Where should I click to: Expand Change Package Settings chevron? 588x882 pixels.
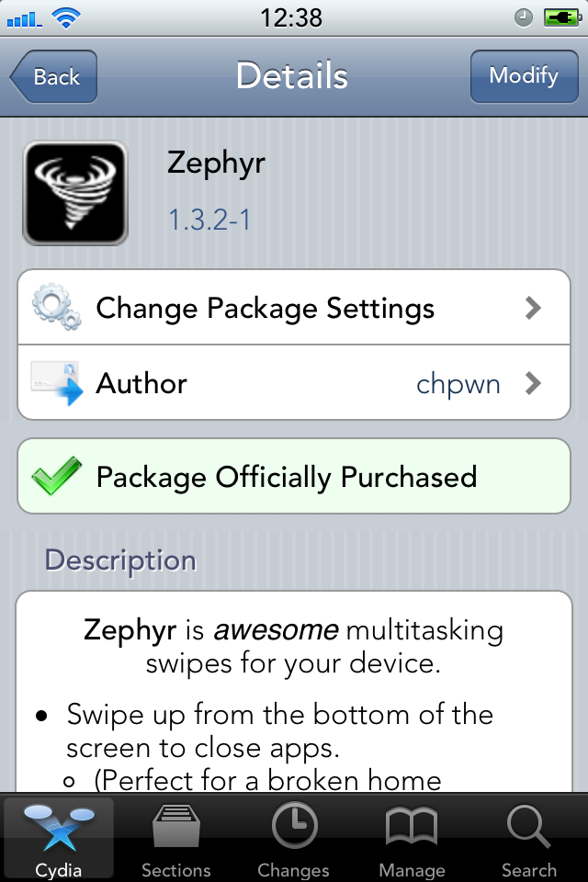pyautogui.click(x=533, y=308)
